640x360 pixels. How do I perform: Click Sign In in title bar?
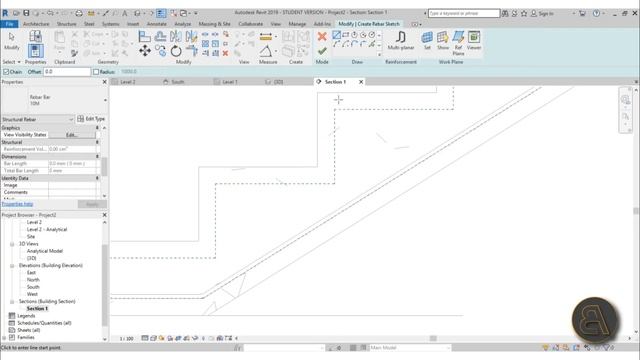[546, 13]
